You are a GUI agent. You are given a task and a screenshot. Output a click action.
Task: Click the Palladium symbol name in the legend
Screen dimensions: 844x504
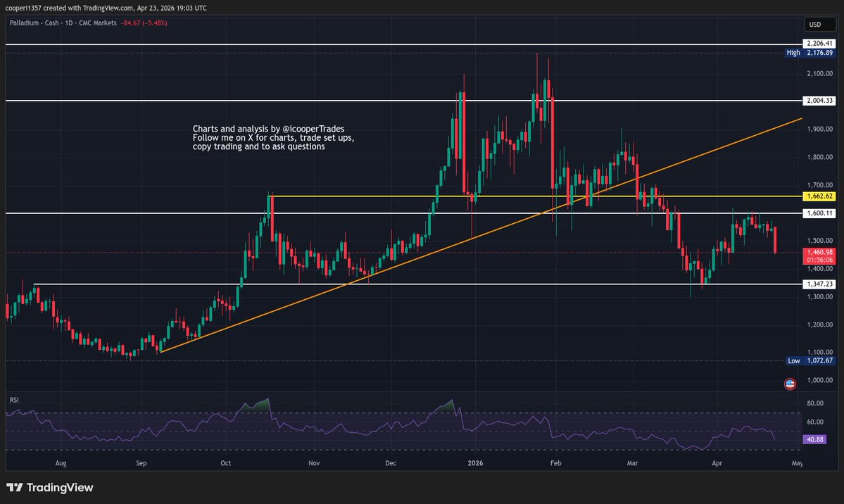coord(30,23)
